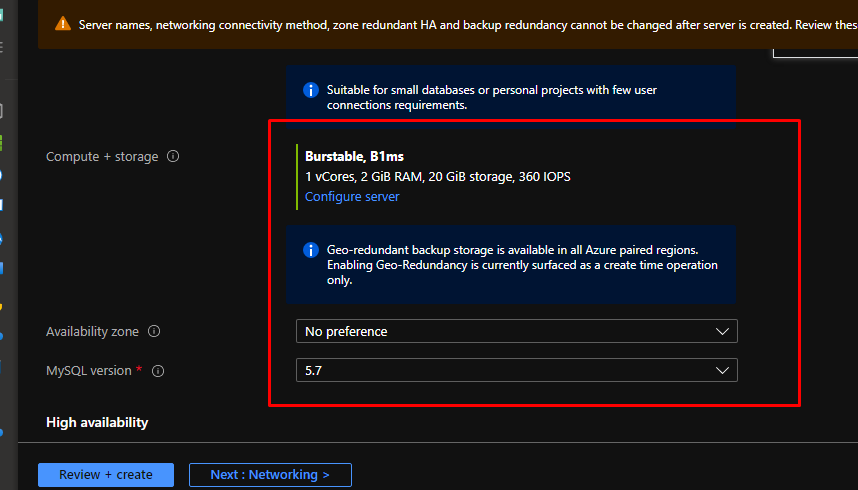Click the info icon beside Availability zone
Screen dimensions: 858x490
tap(154, 332)
